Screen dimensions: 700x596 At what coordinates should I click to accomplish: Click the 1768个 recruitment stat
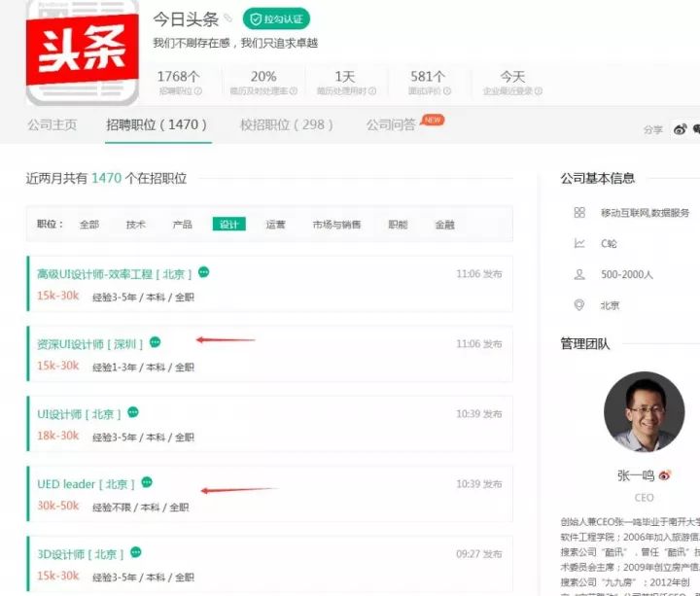179,77
